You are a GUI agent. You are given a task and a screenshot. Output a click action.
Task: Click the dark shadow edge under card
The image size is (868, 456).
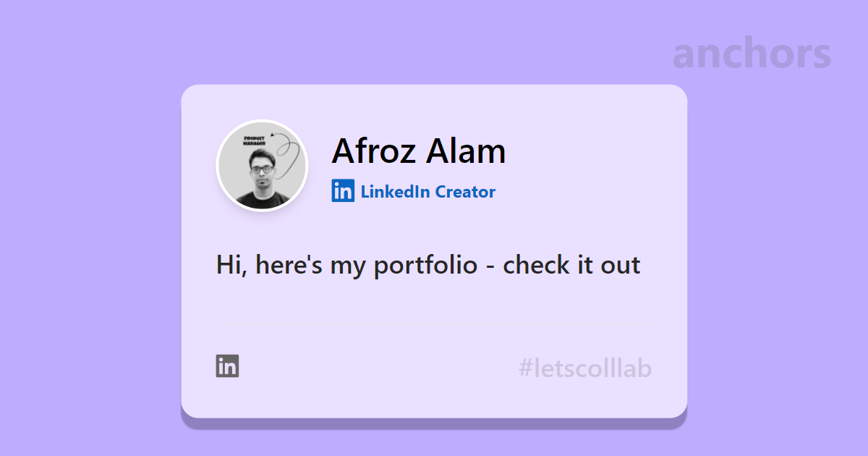434,423
